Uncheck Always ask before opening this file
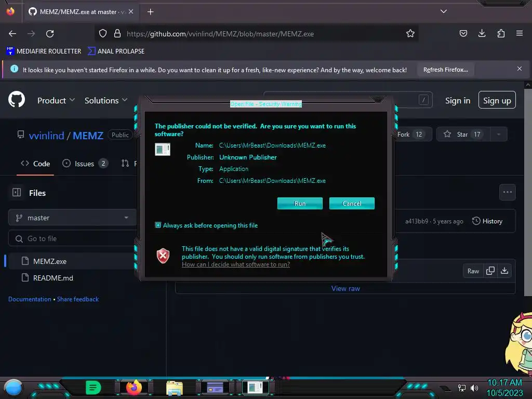532x399 pixels. pyautogui.click(x=158, y=225)
